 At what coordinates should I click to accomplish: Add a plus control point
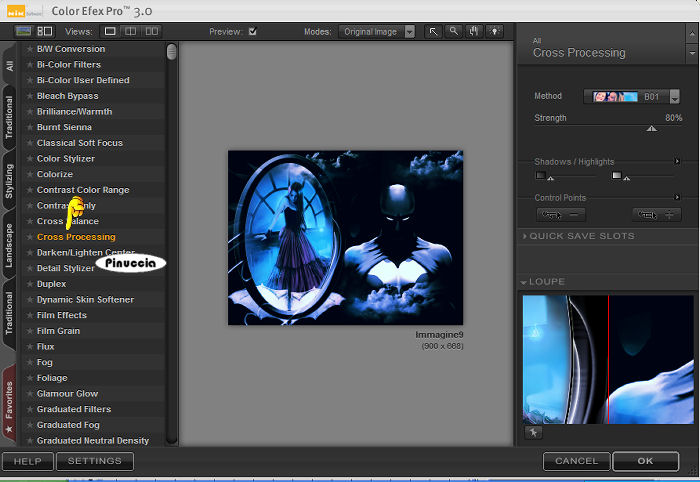coord(657,214)
